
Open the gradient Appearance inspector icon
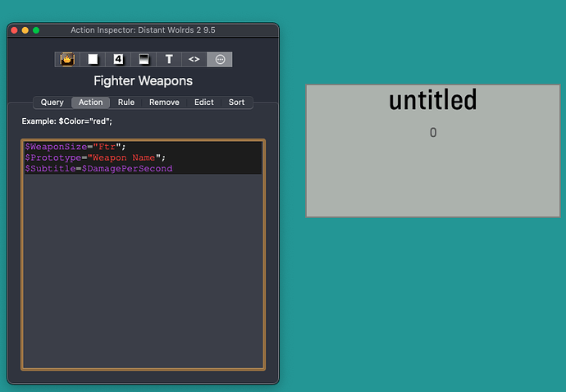click(x=144, y=59)
